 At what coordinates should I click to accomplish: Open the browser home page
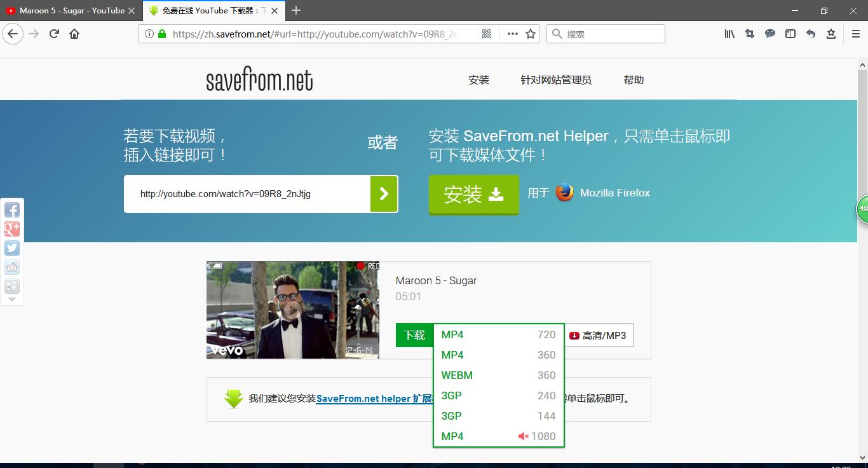point(74,34)
